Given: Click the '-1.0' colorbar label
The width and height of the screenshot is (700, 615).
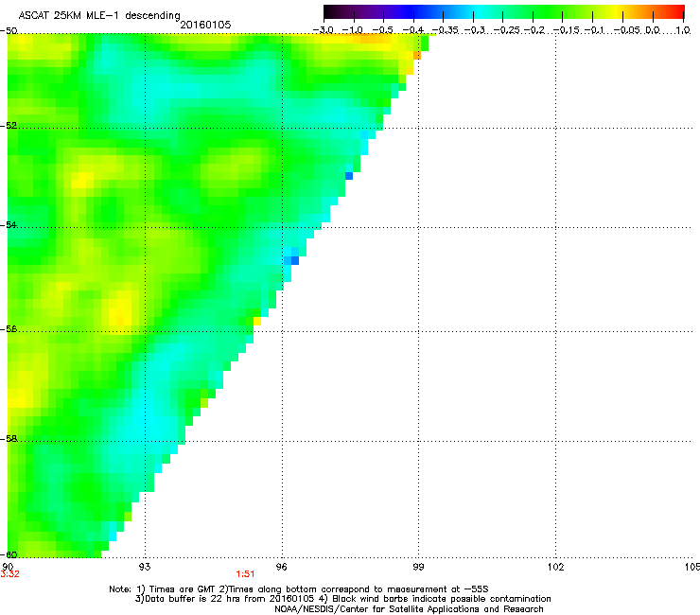Looking at the screenshot, I should coord(353,30).
